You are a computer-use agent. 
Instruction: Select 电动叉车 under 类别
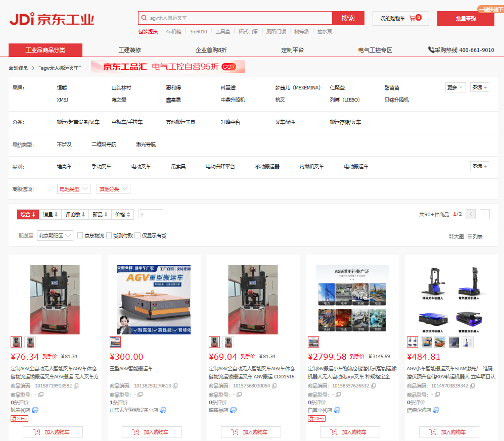tap(141, 166)
